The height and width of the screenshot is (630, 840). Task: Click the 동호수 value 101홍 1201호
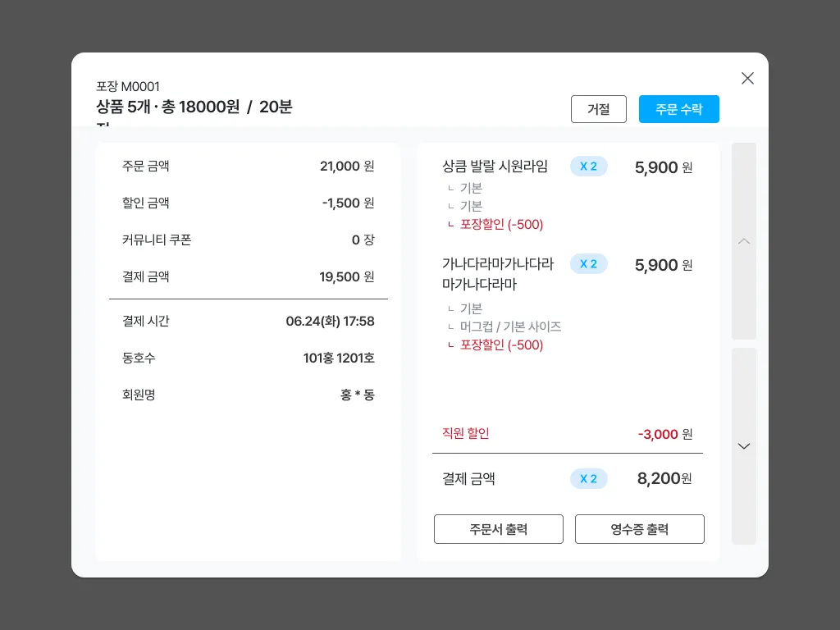(x=339, y=358)
